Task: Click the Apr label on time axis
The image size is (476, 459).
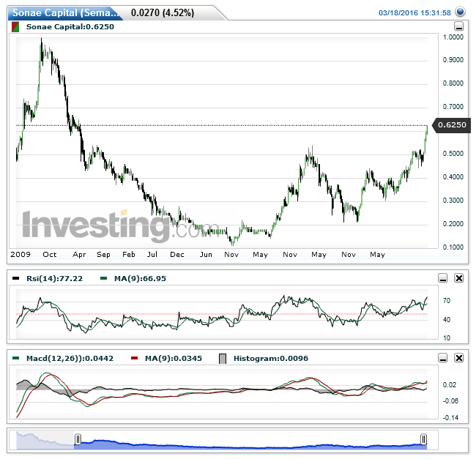Action: click(x=79, y=255)
